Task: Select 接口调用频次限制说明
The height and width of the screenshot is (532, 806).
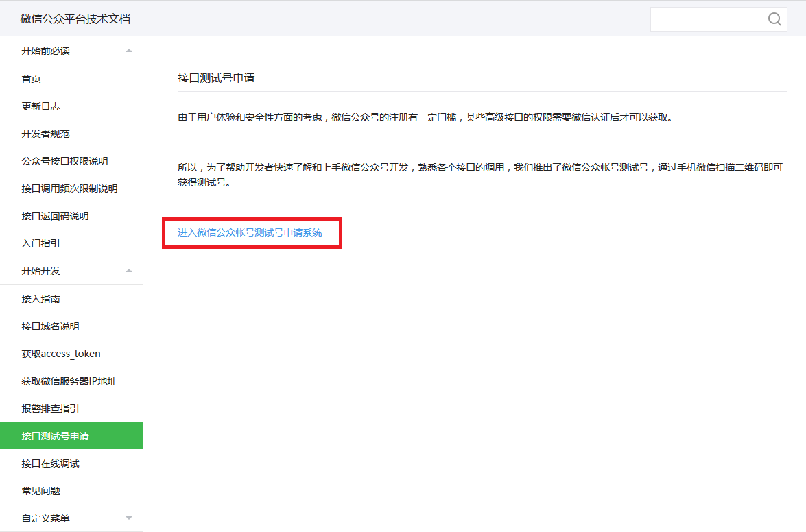Action: pos(71,189)
